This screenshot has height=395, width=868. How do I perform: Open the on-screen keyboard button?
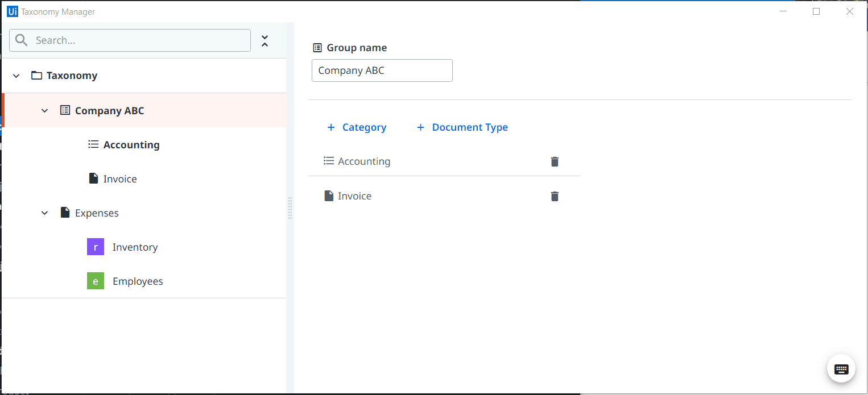[841, 369]
